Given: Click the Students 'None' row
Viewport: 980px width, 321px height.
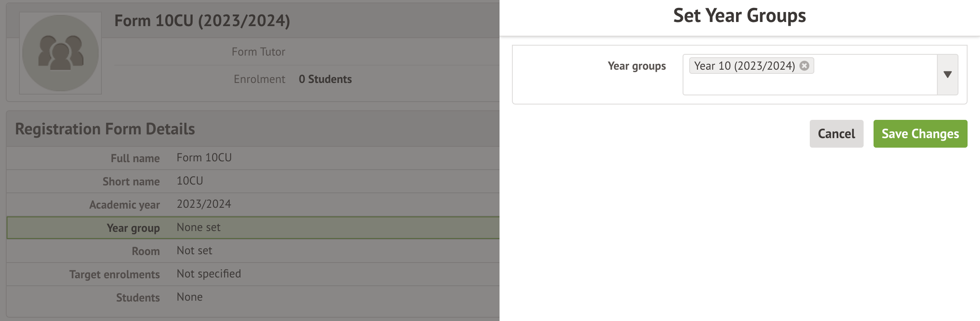Looking at the screenshot, I should (253, 297).
